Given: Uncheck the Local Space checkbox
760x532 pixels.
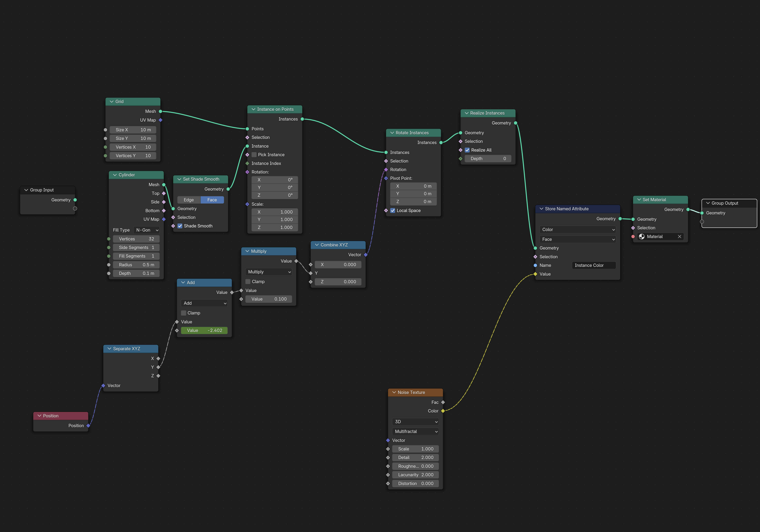Looking at the screenshot, I should click(393, 210).
